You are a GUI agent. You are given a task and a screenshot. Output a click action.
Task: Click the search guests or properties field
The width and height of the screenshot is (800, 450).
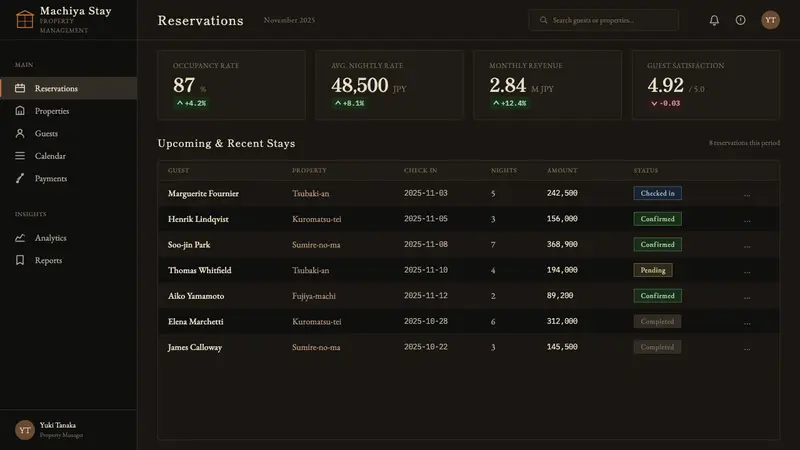click(x=604, y=20)
